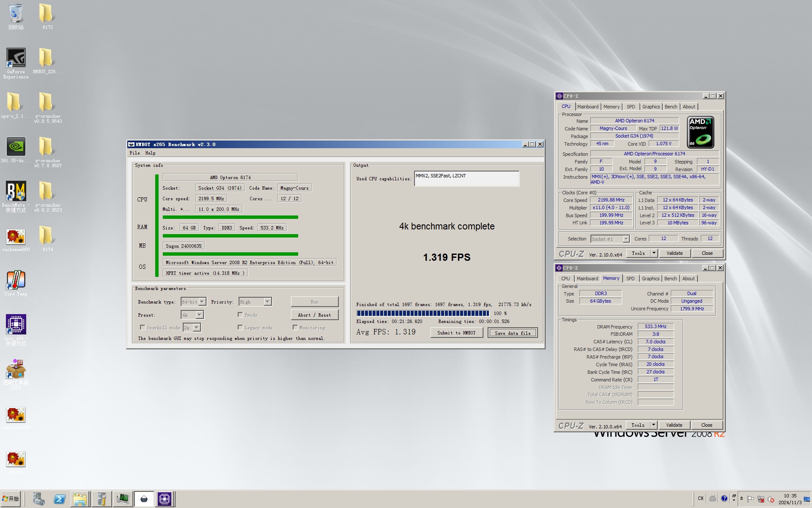Click the 100% benchmark progress bar
The width and height of the screenshot is (812, 508).
(423, 313)
